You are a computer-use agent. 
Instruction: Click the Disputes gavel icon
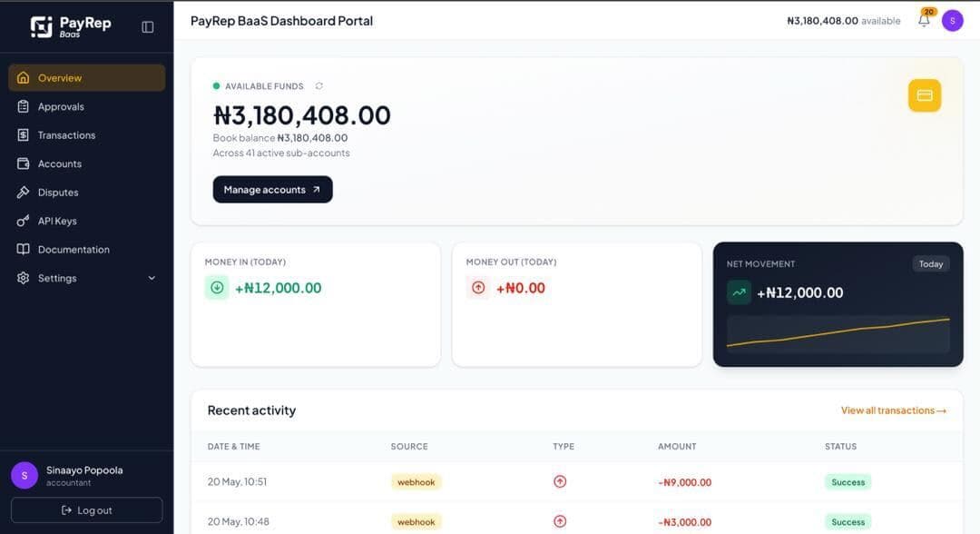(x=23, y=192)
